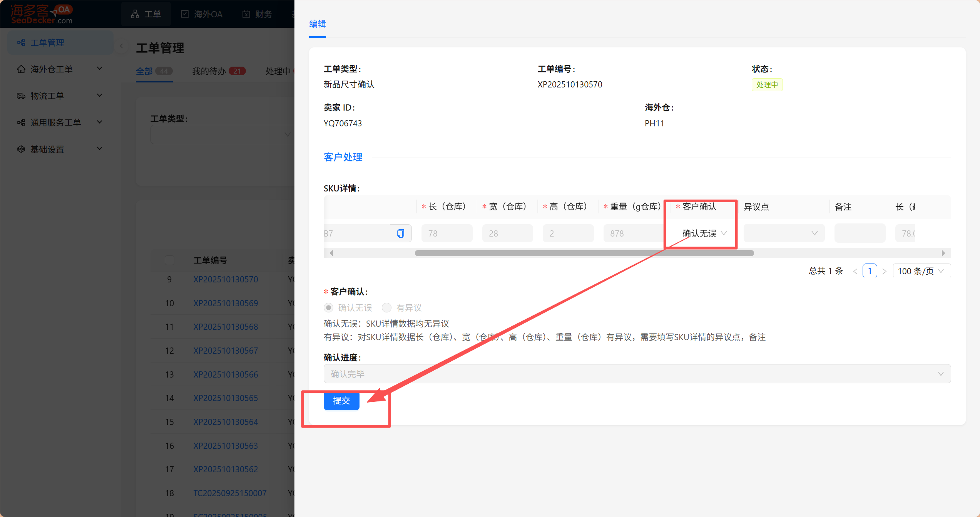Click the 基础设置 icon in the sidebar
Image resolution: width=980 pixels, height=517 pixels.
[21, 149]
